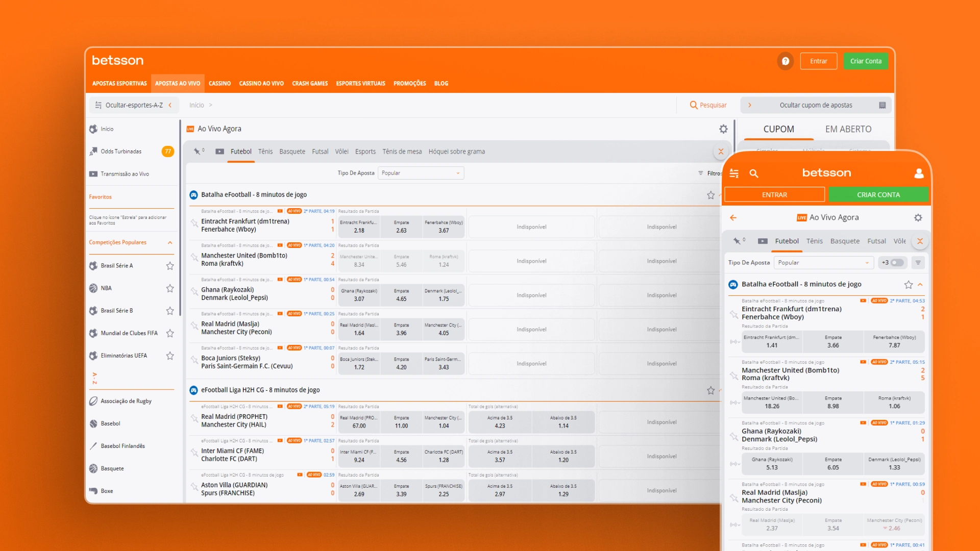Click the live video stream filter icon
The height and width of the screenshot is (551, 980).
[x=220, y=152]
